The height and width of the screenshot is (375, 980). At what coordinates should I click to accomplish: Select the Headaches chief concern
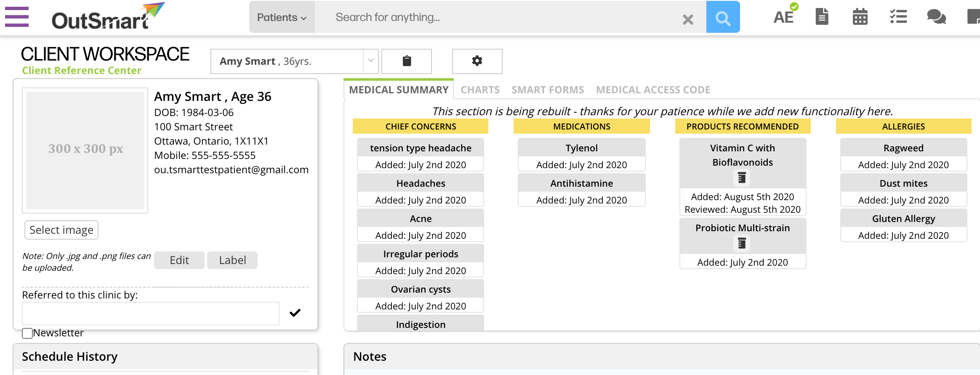point(421,190)
